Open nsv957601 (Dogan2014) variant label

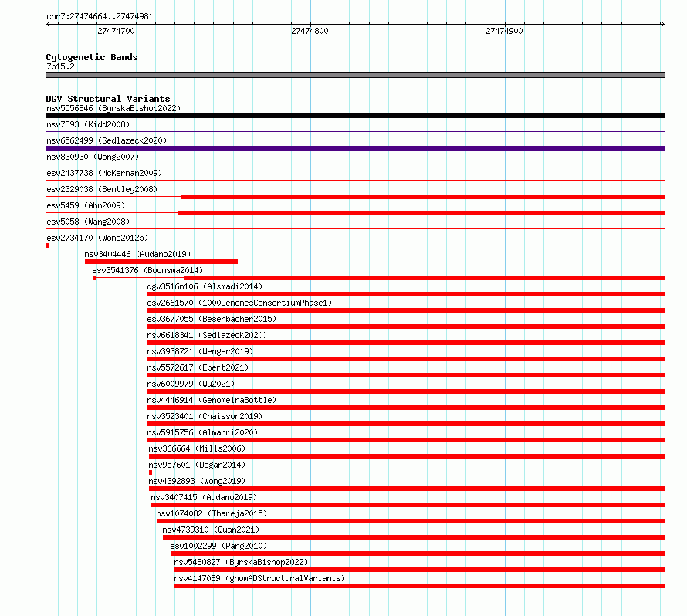coord(197,465)
